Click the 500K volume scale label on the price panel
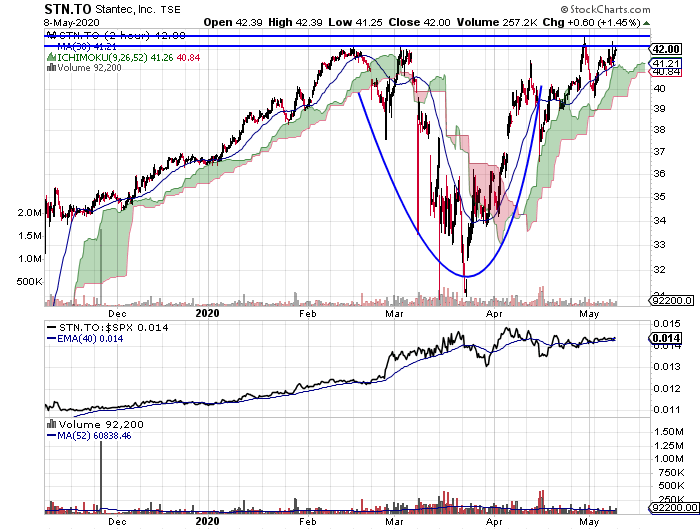Viewport: 700px width, 530px height. tap(29, 282)
